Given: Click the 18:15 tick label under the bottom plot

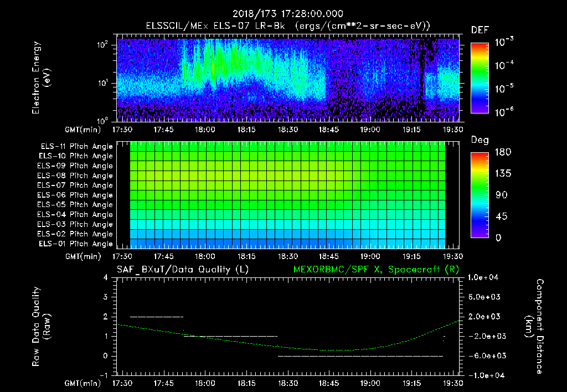Looking at the screenshot, I should (x=246, y=383).
